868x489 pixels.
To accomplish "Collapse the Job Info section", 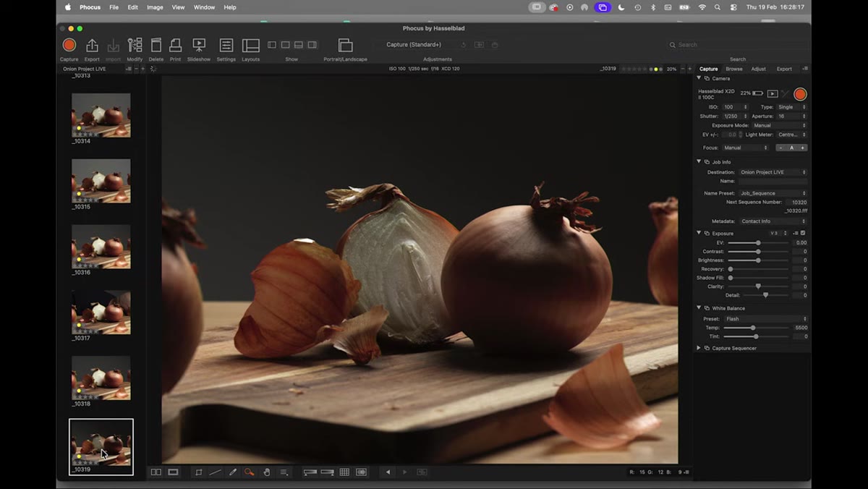I will [x=699, y=162].
